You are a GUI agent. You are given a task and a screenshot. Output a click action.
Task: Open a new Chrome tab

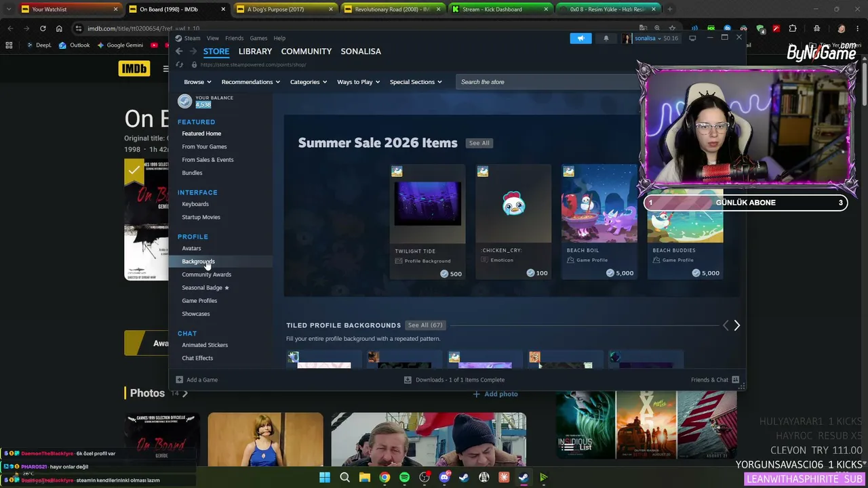click(x=670, y=9)
